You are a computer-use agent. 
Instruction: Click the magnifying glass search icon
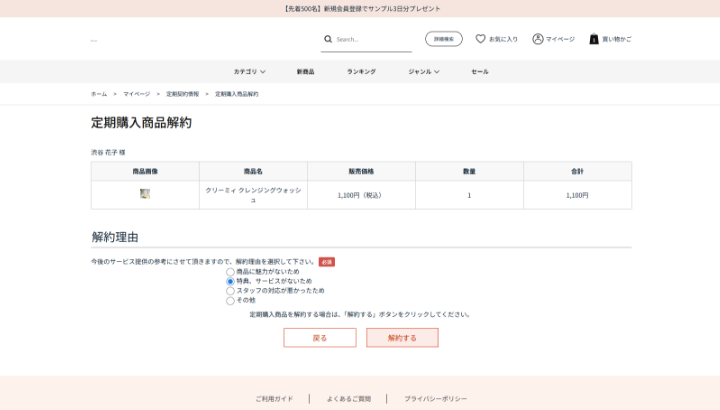(328, 39)
